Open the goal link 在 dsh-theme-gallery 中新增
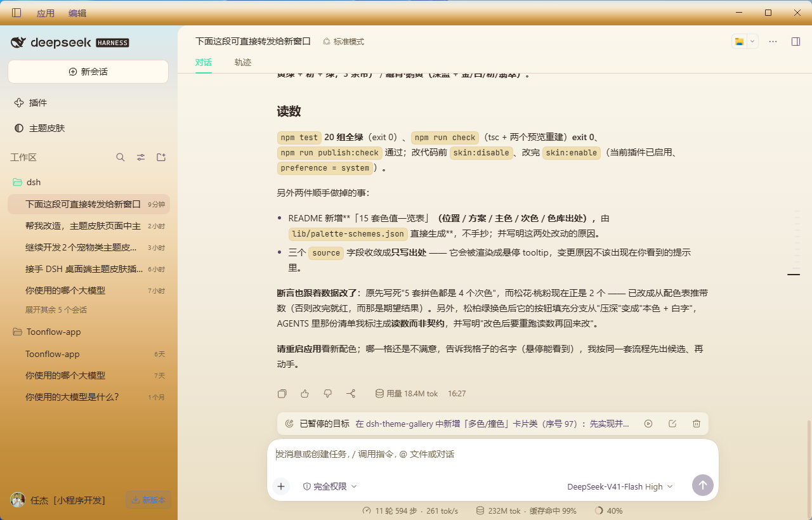Viewport: 812px width, 520px height. [x=492, y=424]
